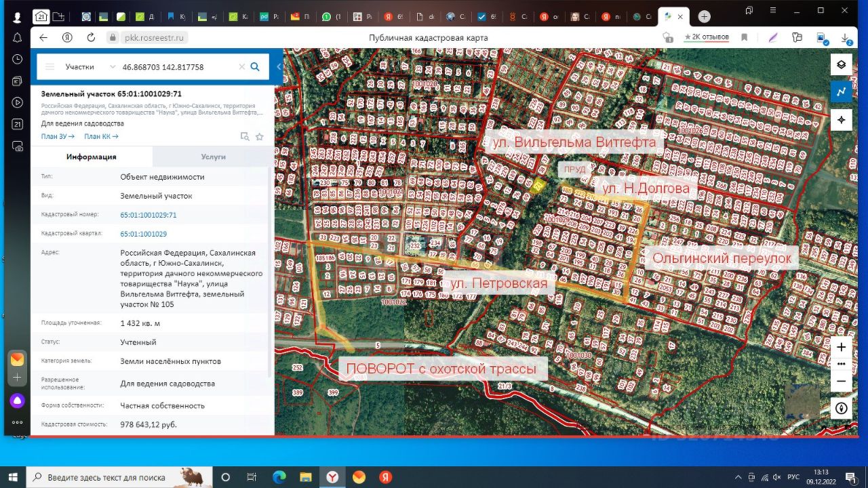
Task: Open the map layers panel
Action: coord(841,64)
